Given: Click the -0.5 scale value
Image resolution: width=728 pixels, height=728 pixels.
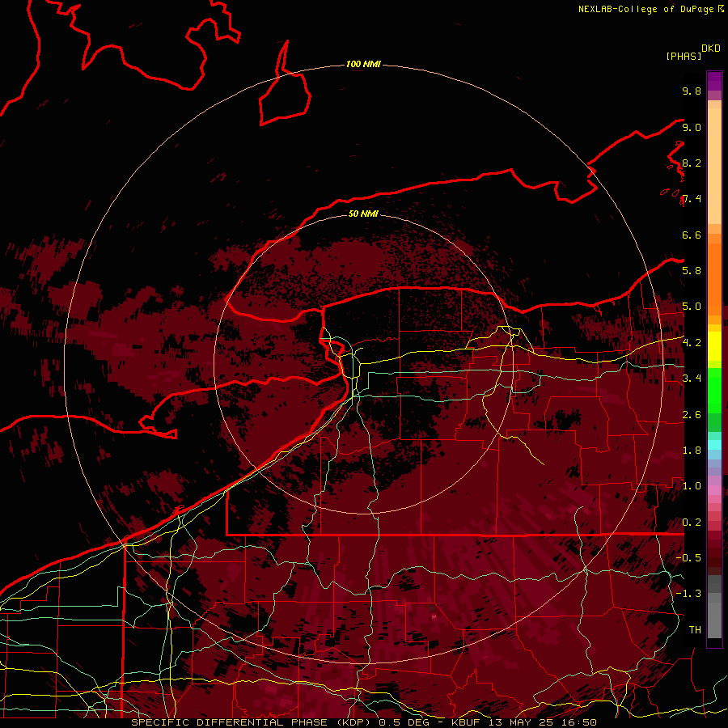Looking at the screenshot, I should click(x=688, y=557).
